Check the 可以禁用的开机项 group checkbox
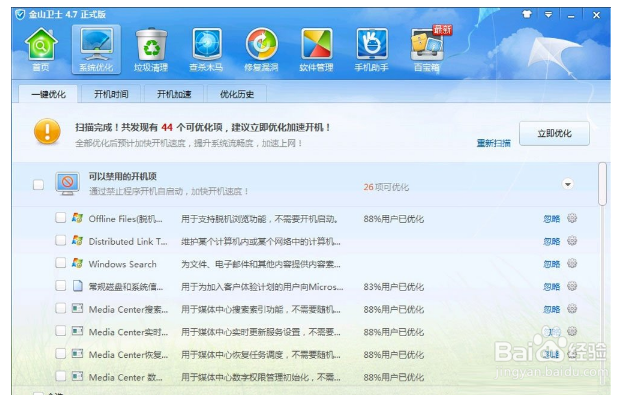This screenshot has height=395, width=644. 38,185
